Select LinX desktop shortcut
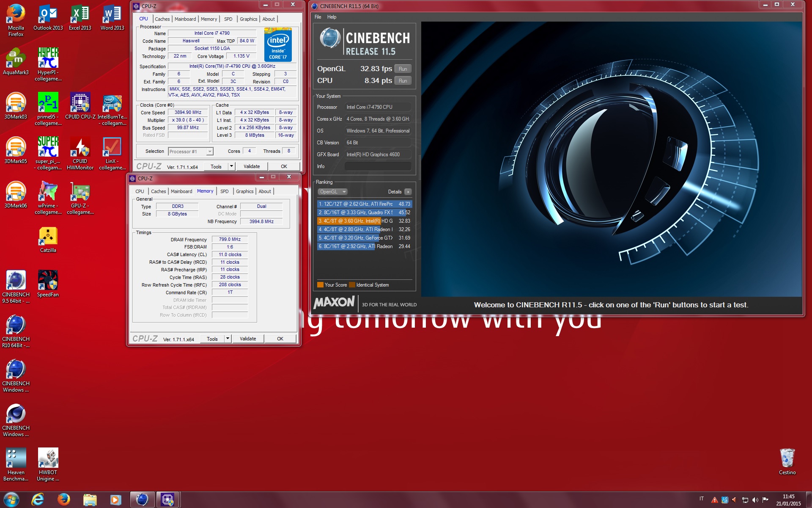 pos(112,154)
